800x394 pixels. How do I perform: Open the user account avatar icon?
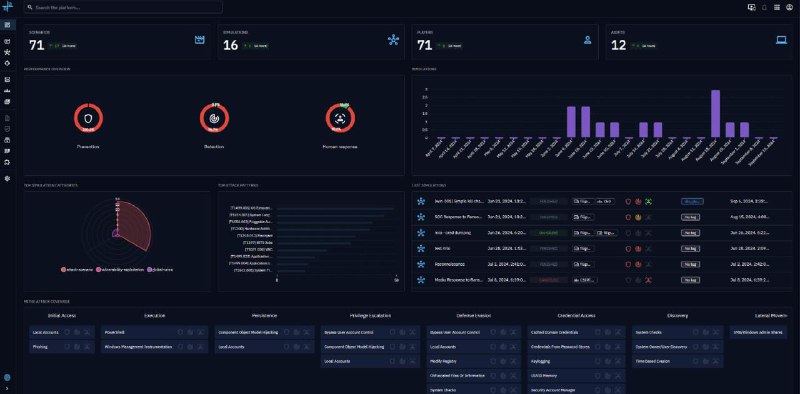pos(790,7)
